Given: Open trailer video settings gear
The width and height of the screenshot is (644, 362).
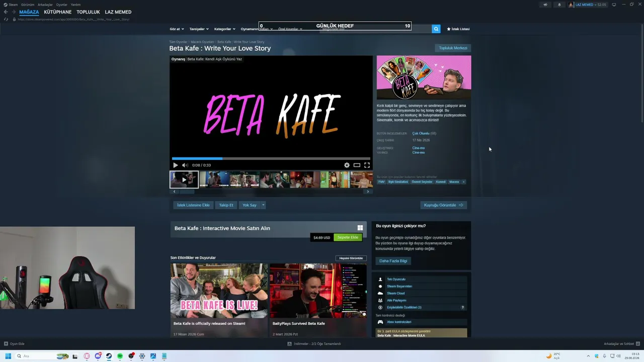Looking at the screenshot, I should [x=347, y=165].
